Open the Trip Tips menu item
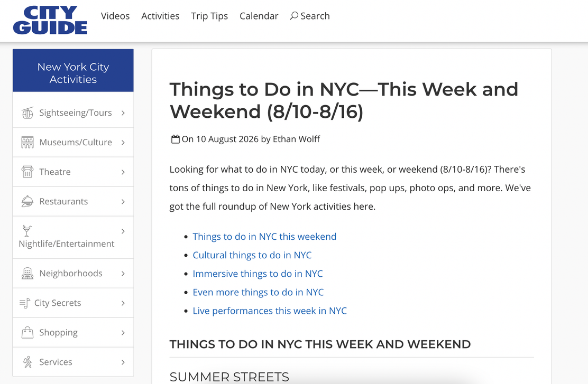The image size is (588, 384). (209, 16)
